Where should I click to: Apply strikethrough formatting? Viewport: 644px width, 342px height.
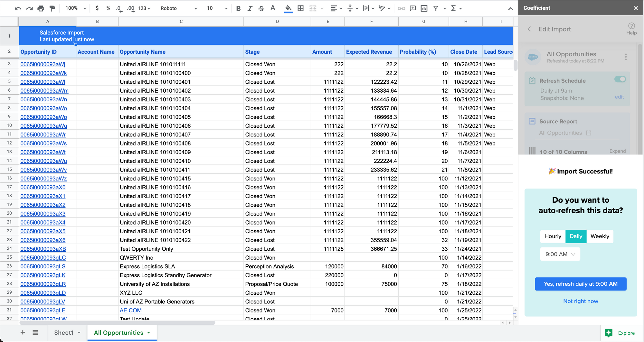tap(261, 8)
